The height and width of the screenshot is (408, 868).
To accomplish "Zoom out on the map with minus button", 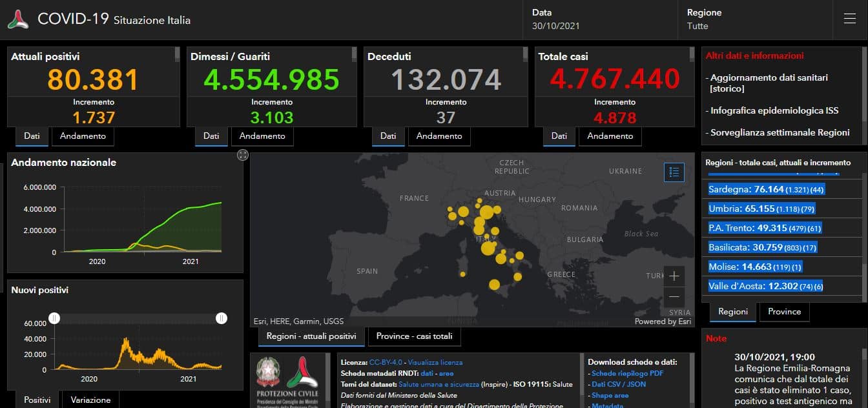I will 674,296.
